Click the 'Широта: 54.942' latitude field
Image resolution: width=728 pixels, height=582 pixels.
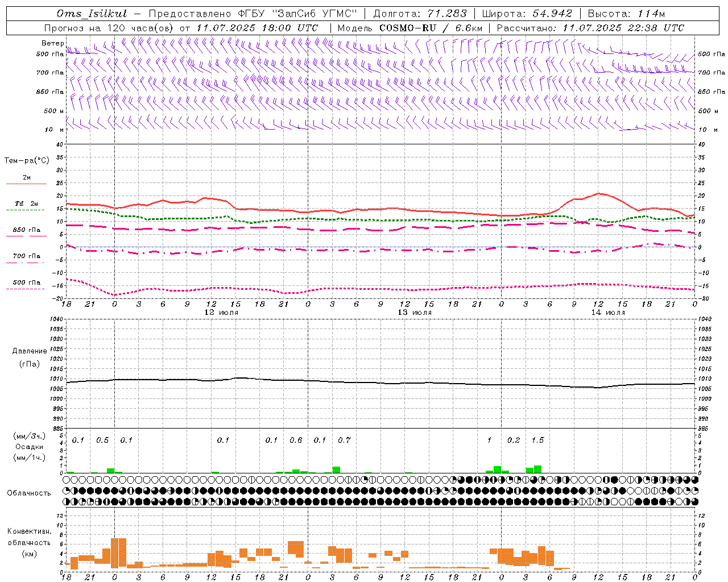click(527, 14)
